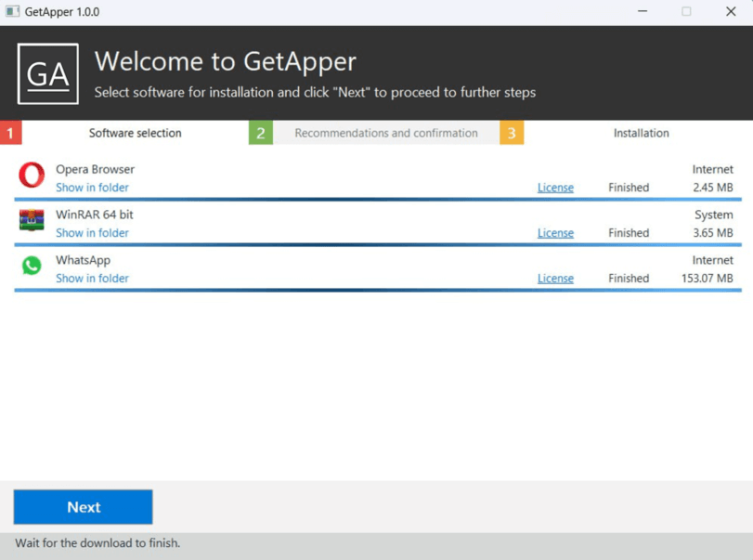The height and width of the screenshot is (560, 753).
Task: Click WinRAR's Finished status
Action: (629, 233)
